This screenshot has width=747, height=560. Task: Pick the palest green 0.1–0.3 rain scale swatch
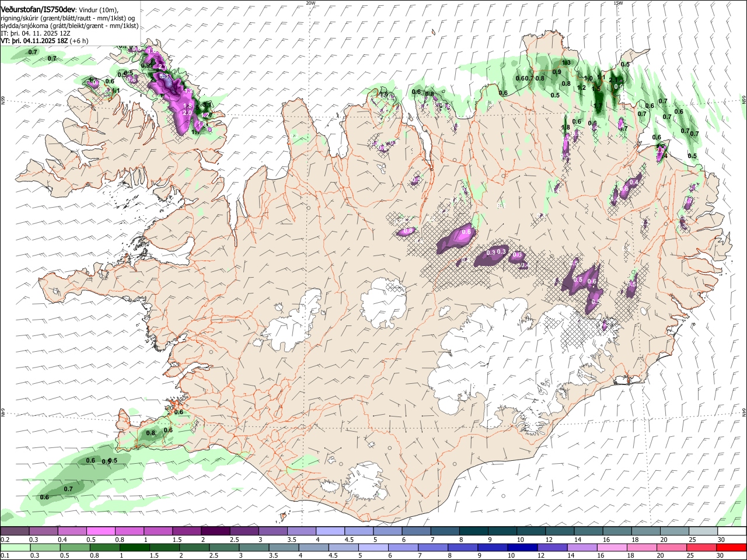pyautogui.click(x=15, y=548)
